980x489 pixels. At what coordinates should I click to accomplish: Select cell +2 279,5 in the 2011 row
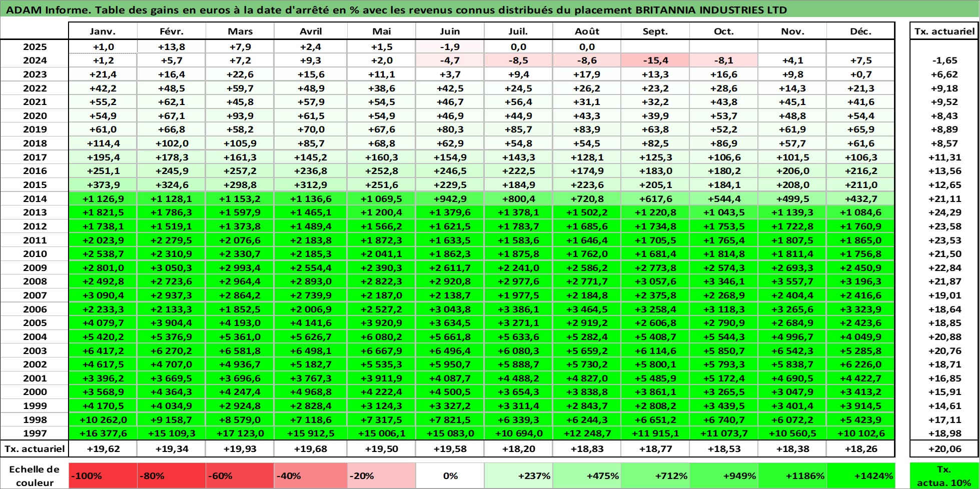click(x=171, y=240)
